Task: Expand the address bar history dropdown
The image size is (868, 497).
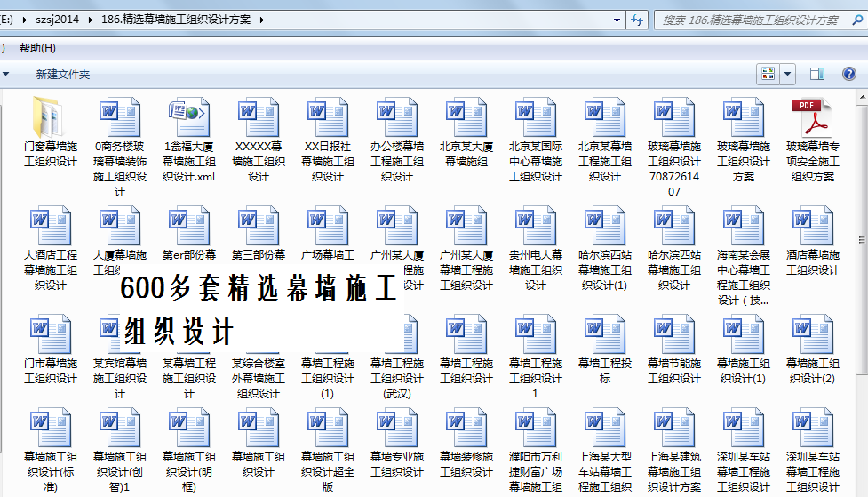Action: point(617,19)
